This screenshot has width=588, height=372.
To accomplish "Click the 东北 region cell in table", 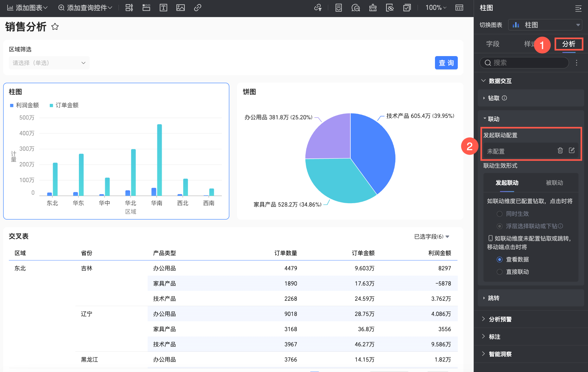I will click(x=20, y=268).
